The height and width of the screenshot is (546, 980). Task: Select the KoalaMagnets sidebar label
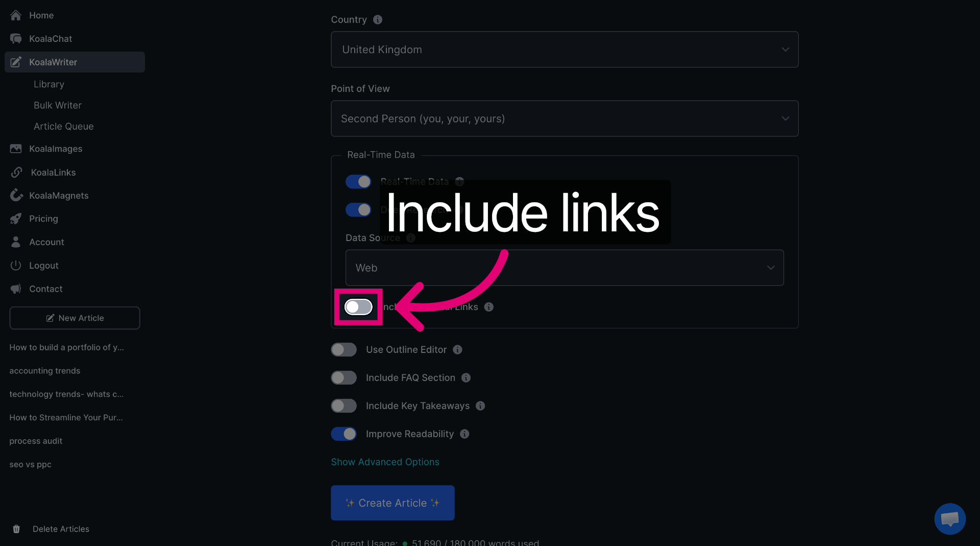[59, 196]
